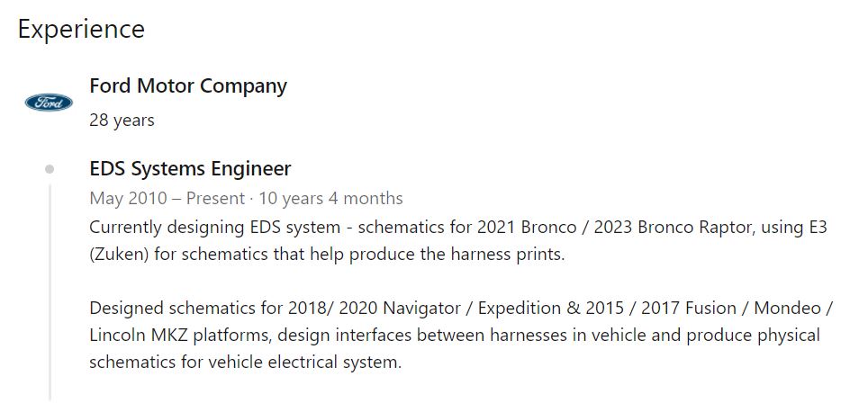Click the "May 2010 – Present" date range
Screen dimensions: 868x403
pyautogui.click(x=167, y=198)
